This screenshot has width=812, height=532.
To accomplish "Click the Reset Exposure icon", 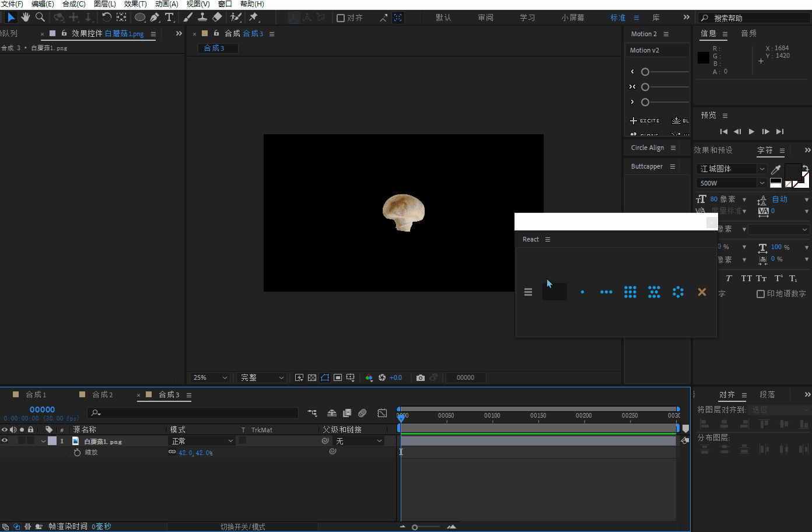I will 382,377.
